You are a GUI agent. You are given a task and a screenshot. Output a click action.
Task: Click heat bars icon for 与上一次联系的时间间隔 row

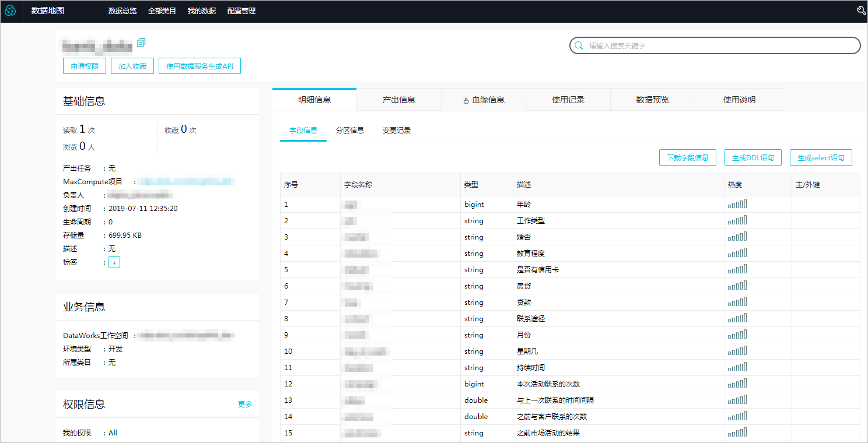click(x=737, y=400)
